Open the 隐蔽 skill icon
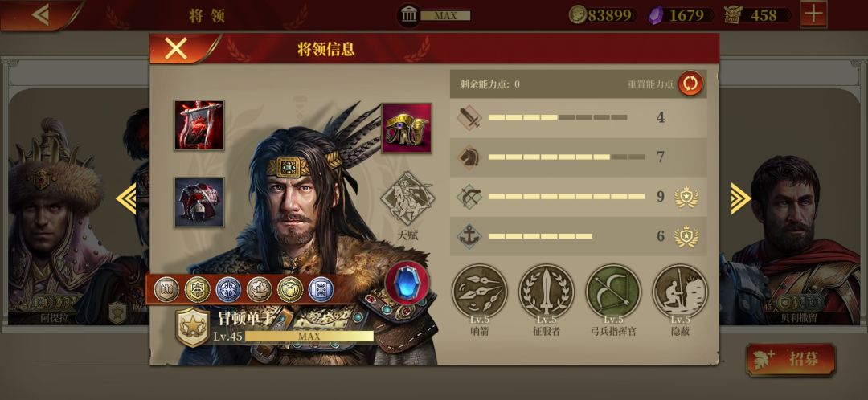Screen dimensions: 868x400 681,292
